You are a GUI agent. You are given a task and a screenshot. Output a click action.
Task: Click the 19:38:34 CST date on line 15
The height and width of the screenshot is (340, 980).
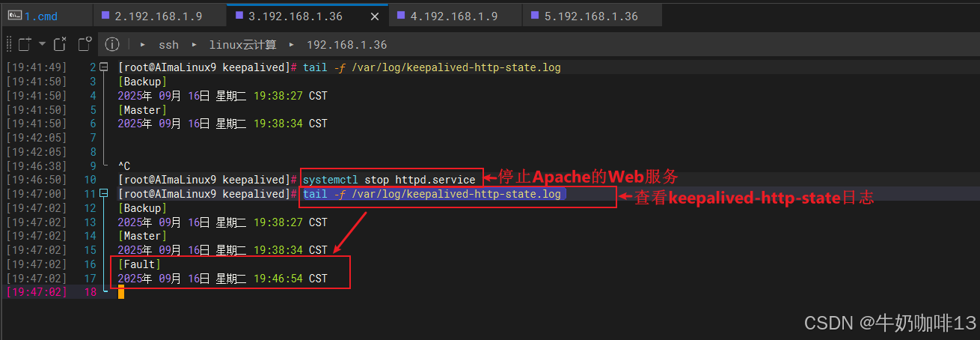point(222,250)
